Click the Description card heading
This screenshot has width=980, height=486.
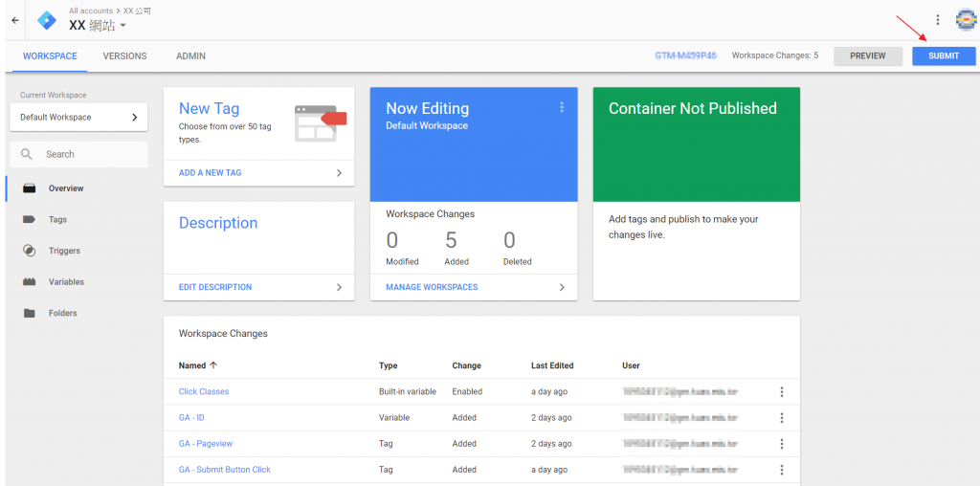coord(218,223)
